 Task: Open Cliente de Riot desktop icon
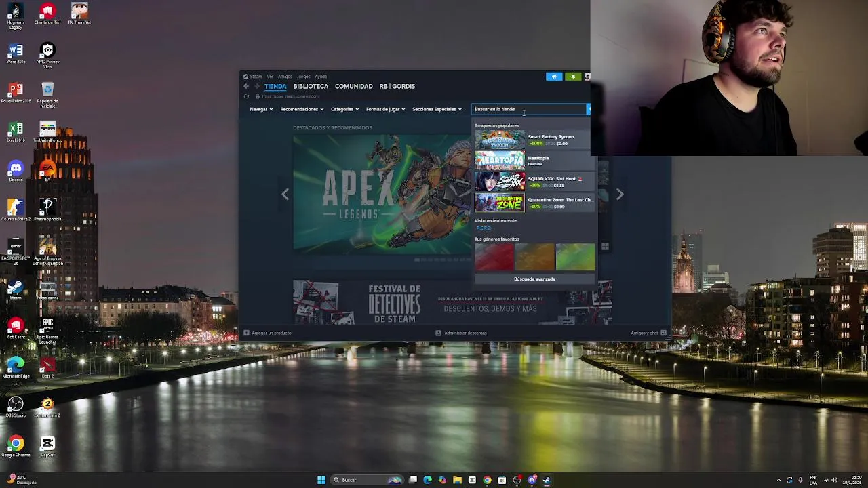pos(47,14)
